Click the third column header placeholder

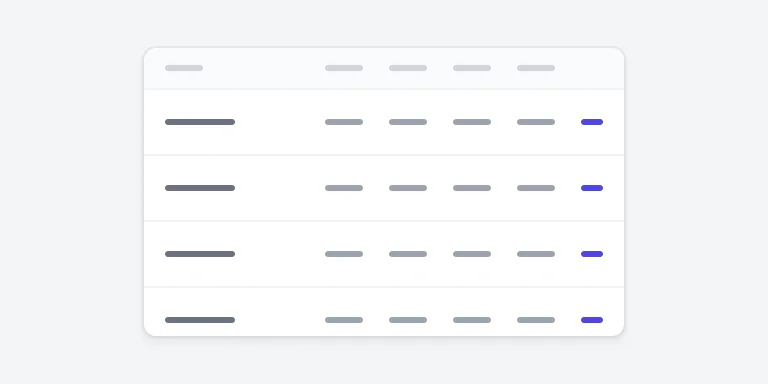point(408,68)
